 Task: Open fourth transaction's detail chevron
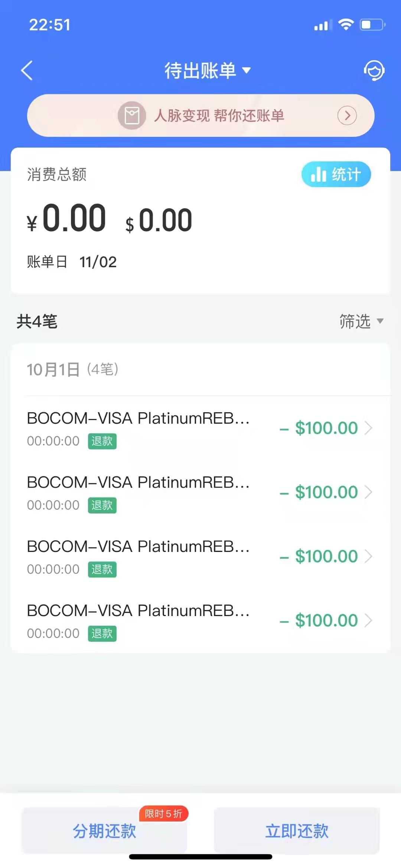(x=368, y=620)
